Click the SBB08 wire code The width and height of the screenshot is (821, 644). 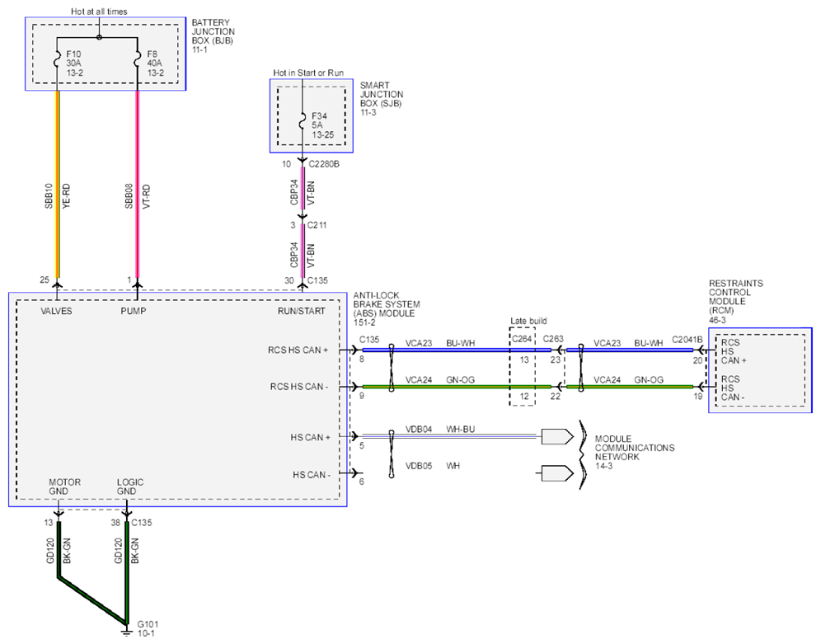pos(129,195)
